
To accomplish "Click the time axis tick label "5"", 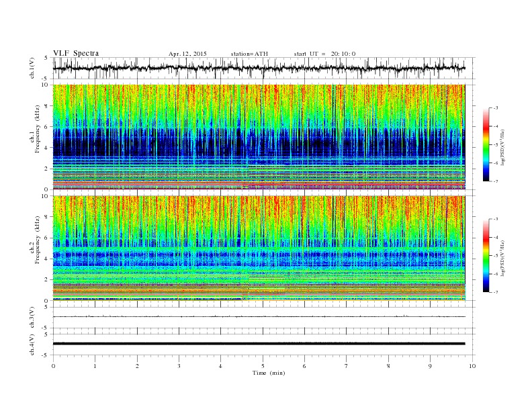I will coord(263,366).
